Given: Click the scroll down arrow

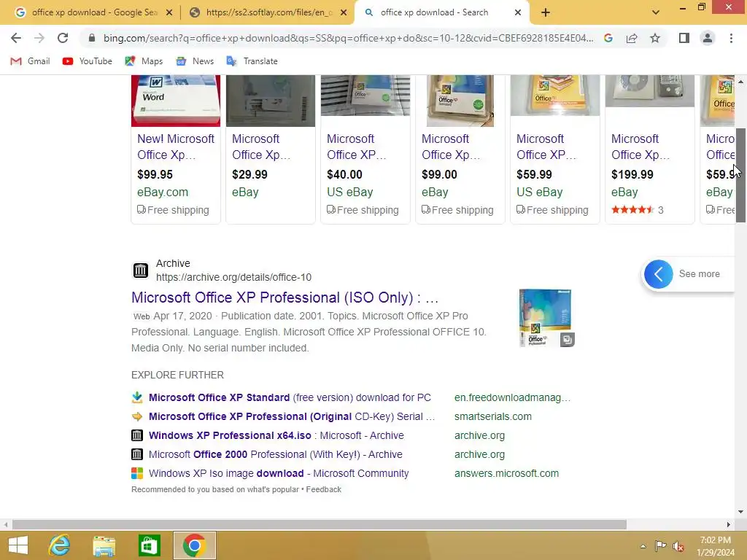Looking at the screenshot, I should click(x=740, y=512).
